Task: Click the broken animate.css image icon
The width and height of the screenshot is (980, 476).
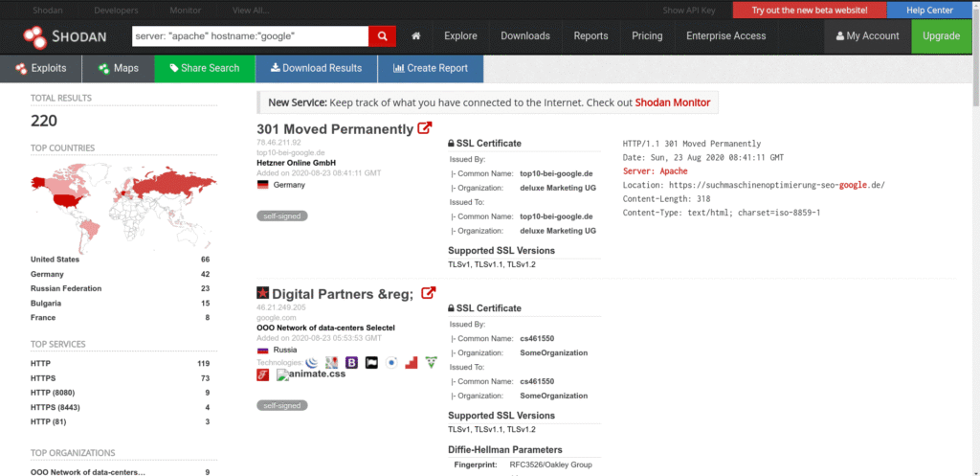Action: pos(282,374)
